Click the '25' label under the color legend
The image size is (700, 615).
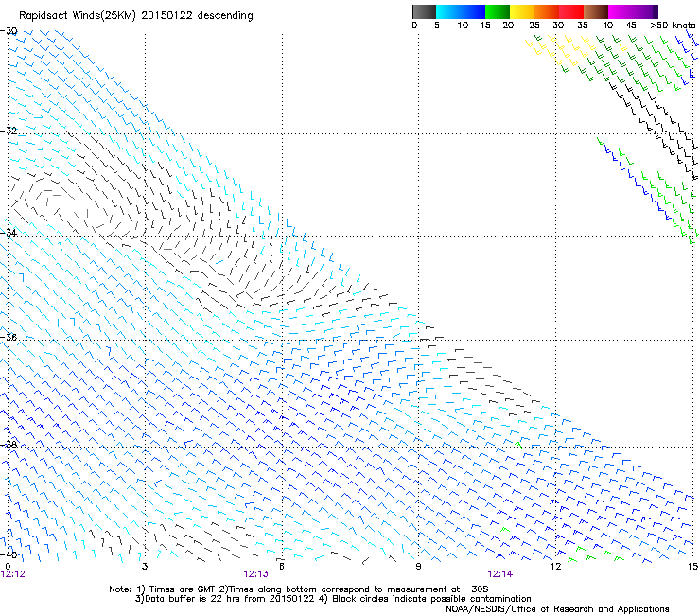tap(534, 26)
